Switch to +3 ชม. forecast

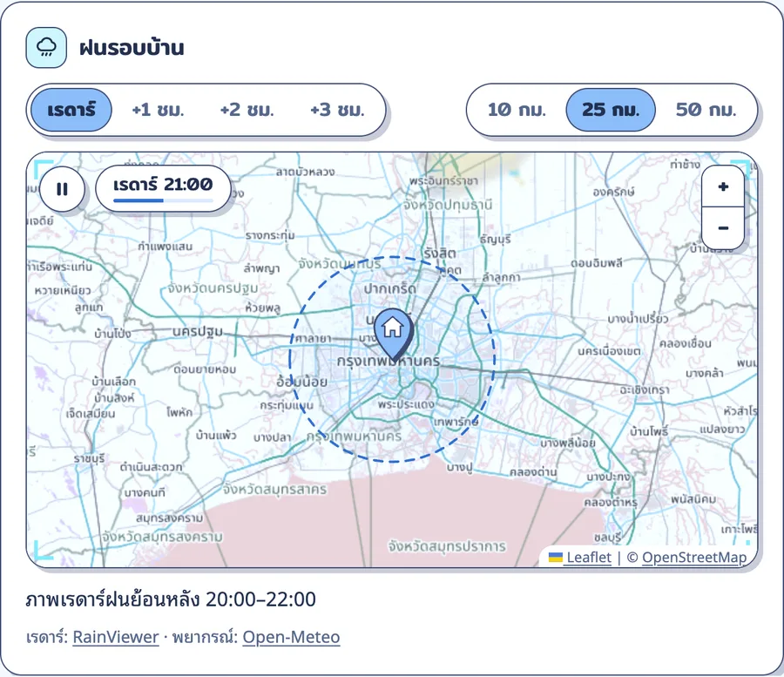click(337, 110)
